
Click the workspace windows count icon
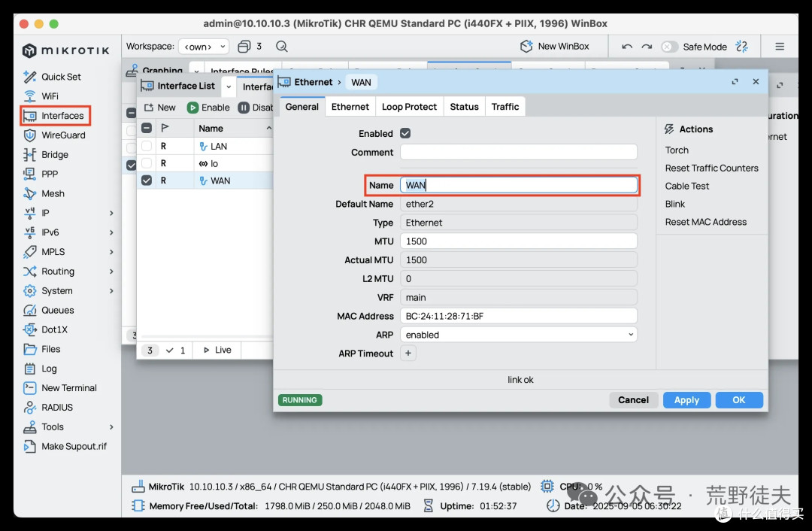[x=244, y=47]
